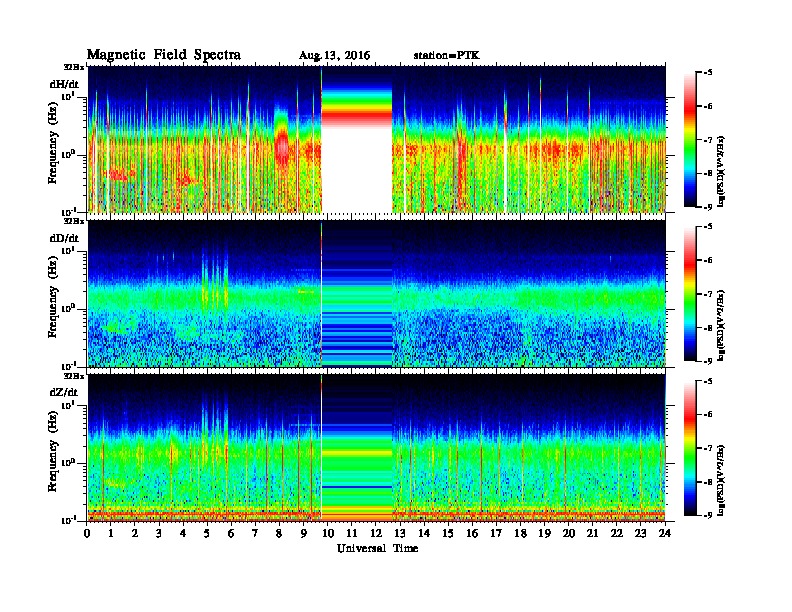Click the -7 tick of the dZ/dt color bar
The height and width of the screenshot is (612, 792).
point(708,448)
